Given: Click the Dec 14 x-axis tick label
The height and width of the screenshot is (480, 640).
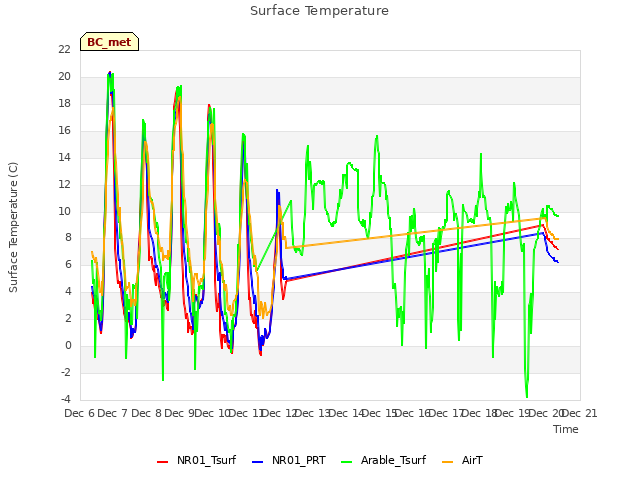Looking at the screenshot, I should [346, 413].
